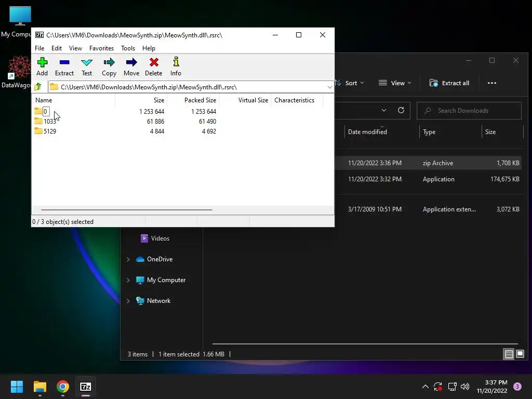Click the 7-Zip horizontal scrollbar
The image size is (532, 399).
pos(127,210)
